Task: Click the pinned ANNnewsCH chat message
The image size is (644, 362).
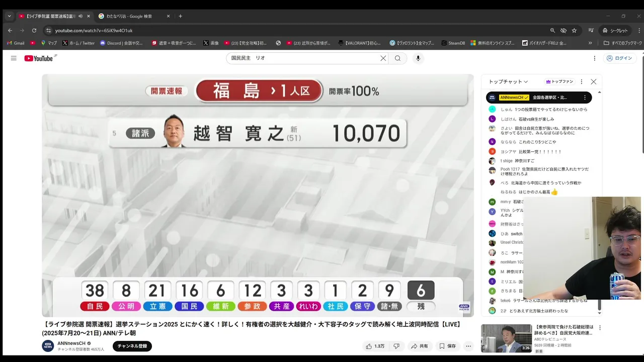Action: pyautogui.click(x=539, y=98)
